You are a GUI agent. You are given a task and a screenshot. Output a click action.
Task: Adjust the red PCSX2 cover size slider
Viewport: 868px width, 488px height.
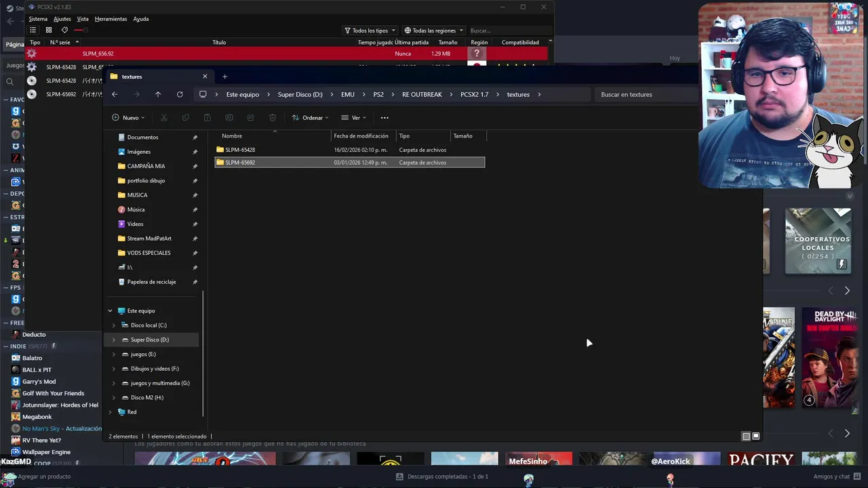(80, 30)
